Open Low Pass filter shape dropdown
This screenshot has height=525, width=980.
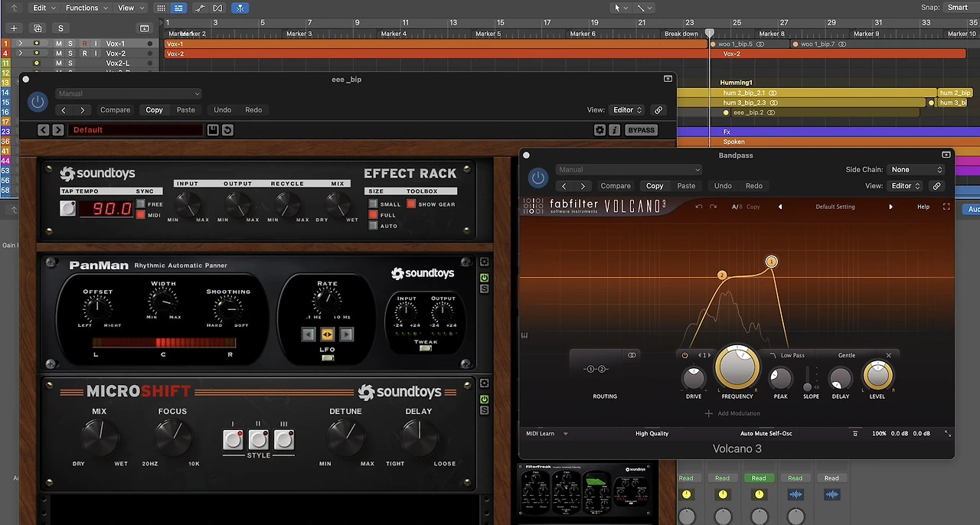click(x=789, y=355)
